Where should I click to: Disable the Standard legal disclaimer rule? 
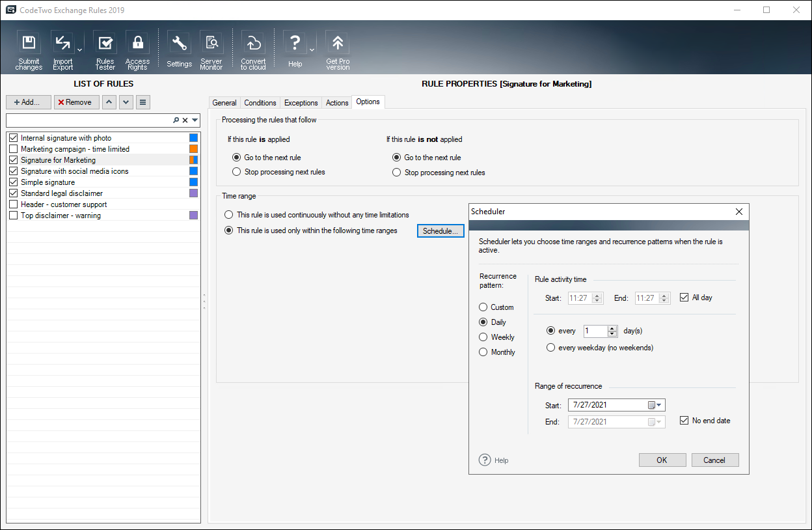pos(13,193)
